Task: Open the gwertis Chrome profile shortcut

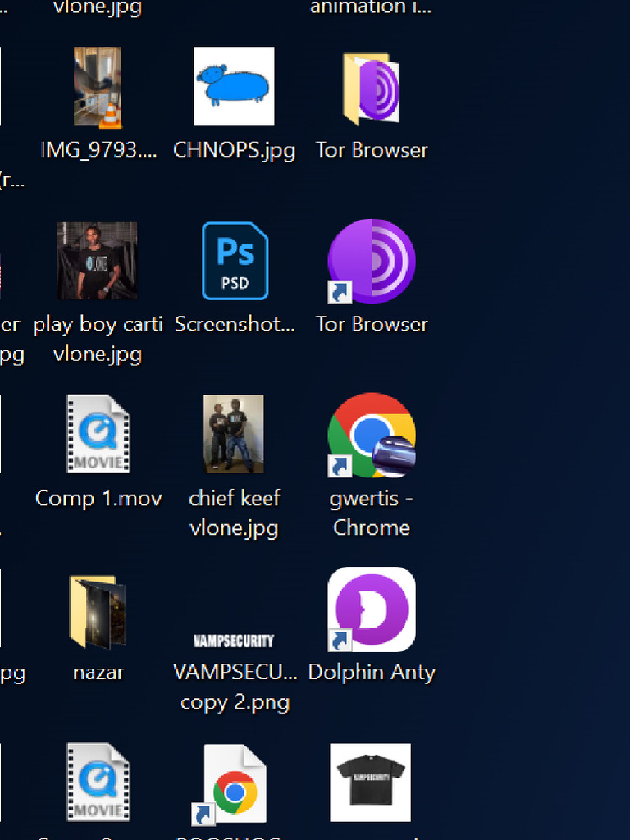Action: pos(371,436)
